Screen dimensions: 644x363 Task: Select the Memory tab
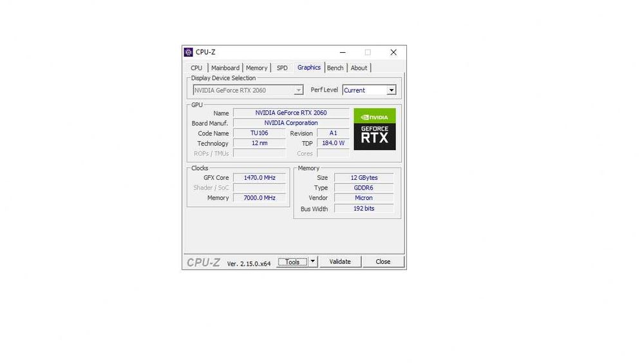(x=256, y=68)
